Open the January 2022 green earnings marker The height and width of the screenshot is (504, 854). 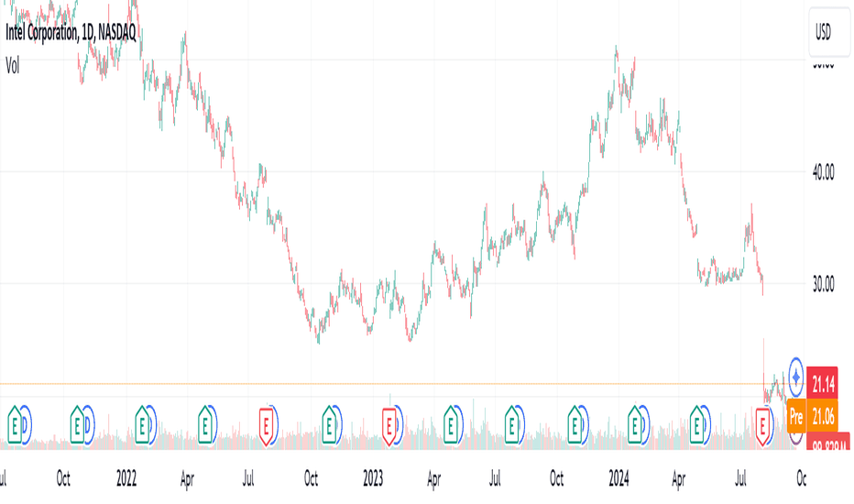point(142,425)
